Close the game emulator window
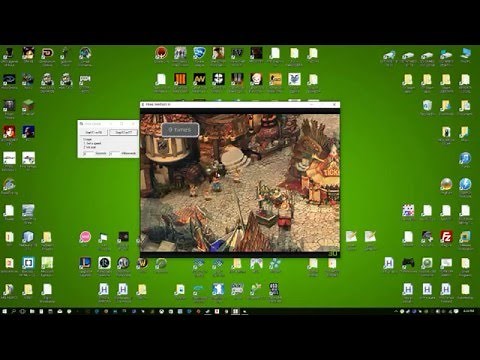Viewport: 480px width, 360px height. 334,104
